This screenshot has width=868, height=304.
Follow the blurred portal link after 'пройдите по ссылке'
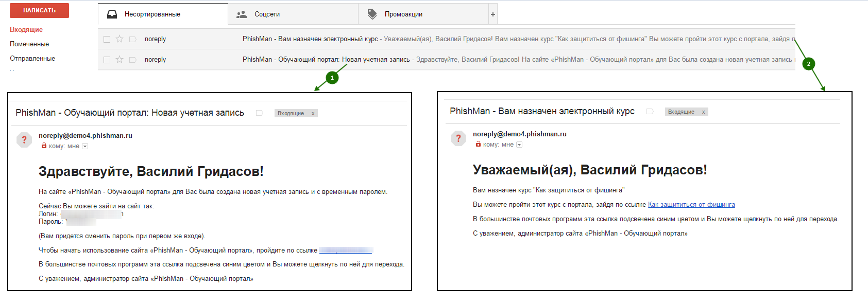coord(346,251)
